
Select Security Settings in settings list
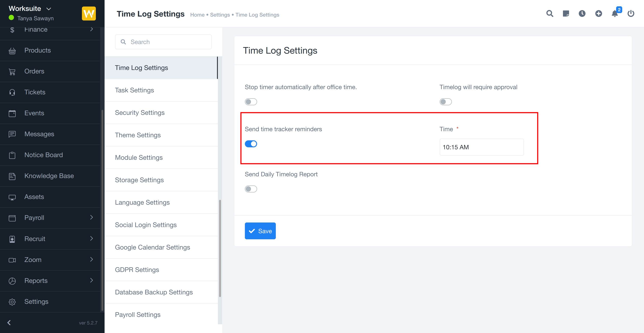pos(139,112)
